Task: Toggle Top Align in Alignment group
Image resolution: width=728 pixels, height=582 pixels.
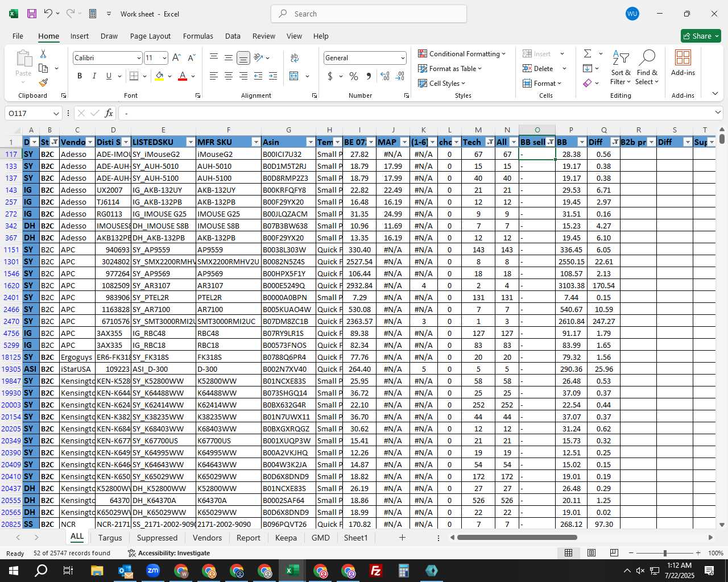Action: 214,58
